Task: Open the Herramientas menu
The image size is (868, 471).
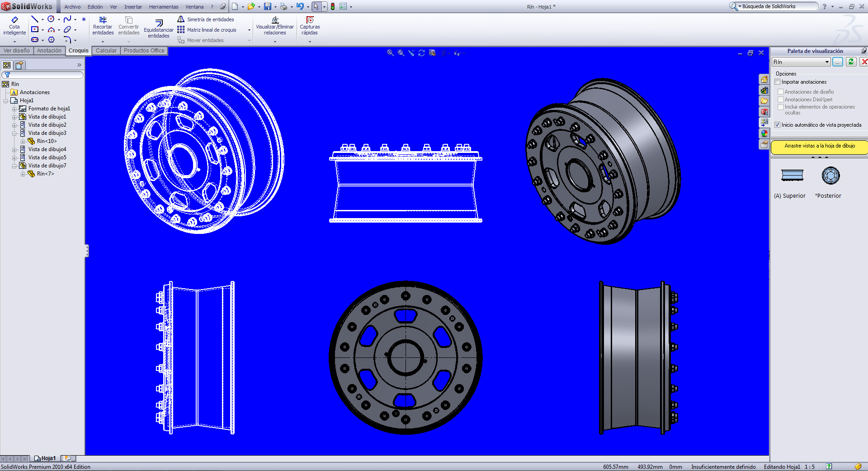Action: [x=164, y=7]
